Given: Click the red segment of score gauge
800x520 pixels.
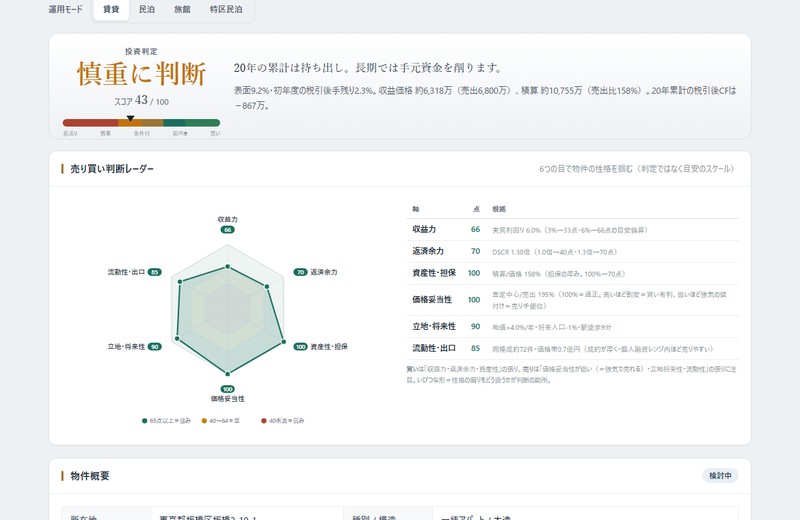Looking at the screenshot, I should pos(90,122).
